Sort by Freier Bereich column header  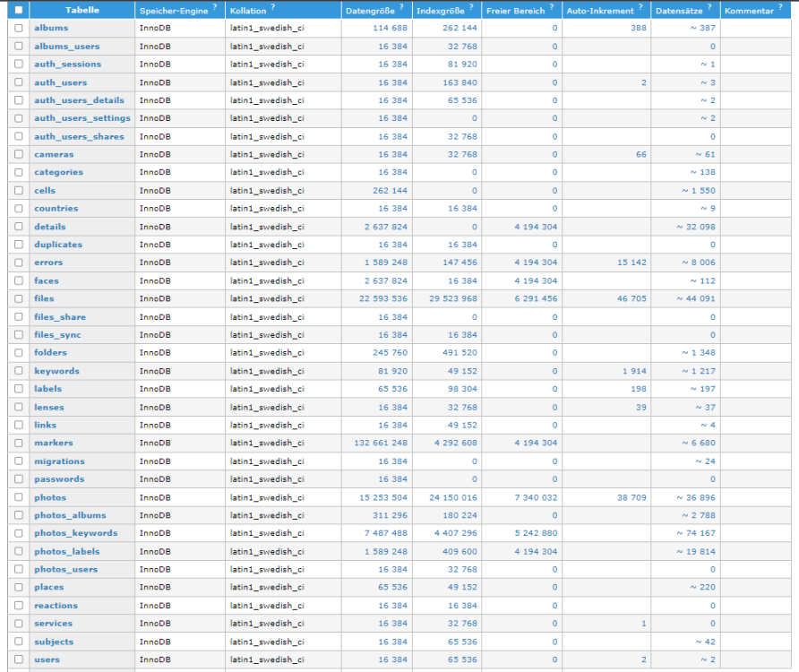pyautogui.click(x=516, y=11)
